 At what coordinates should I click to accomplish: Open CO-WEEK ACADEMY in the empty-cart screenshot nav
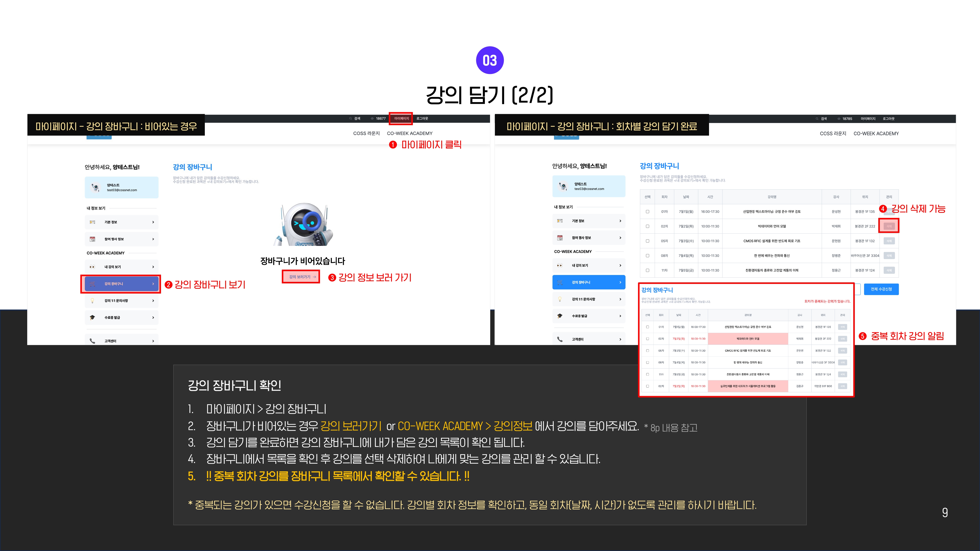click(x=409, y=133)
